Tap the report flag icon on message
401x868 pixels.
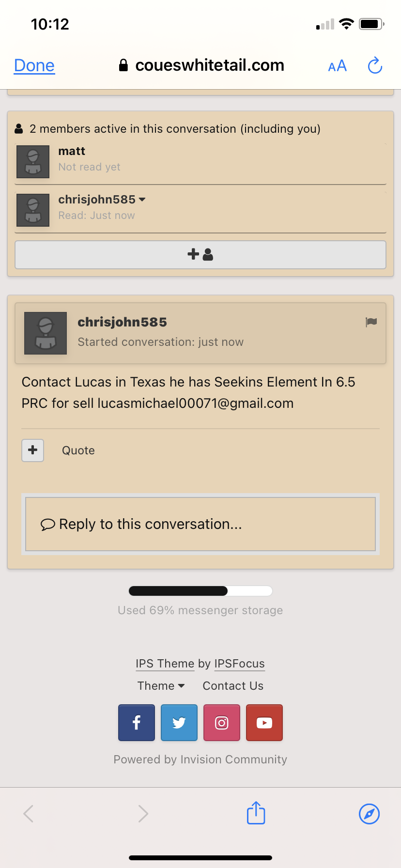click(x=371, y=322)
